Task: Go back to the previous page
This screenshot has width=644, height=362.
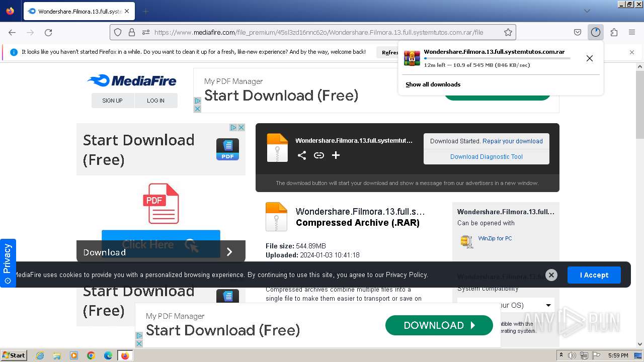Action: [x=12, y=32]
